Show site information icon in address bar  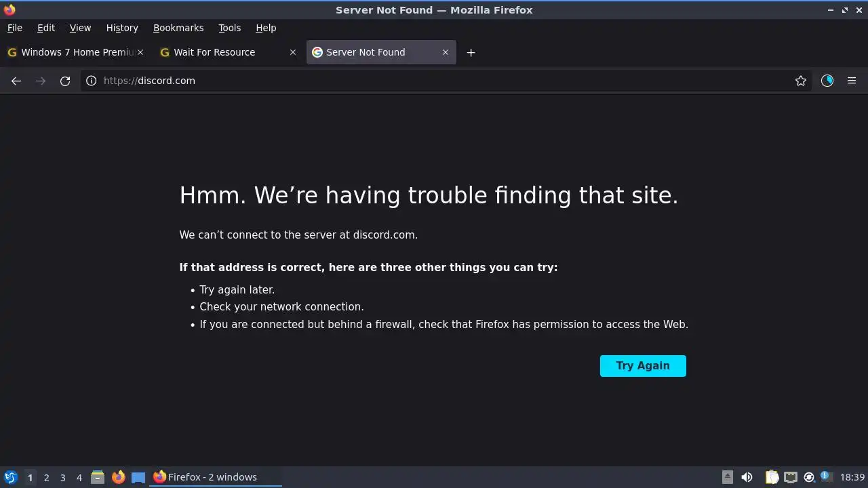(91, 81)
